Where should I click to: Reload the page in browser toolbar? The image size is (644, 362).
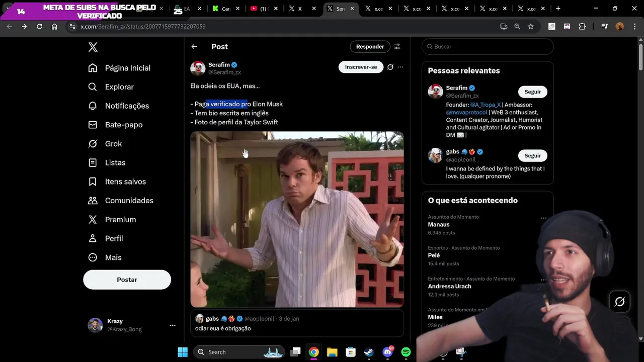pyautogui.click(x=39, y=26)
